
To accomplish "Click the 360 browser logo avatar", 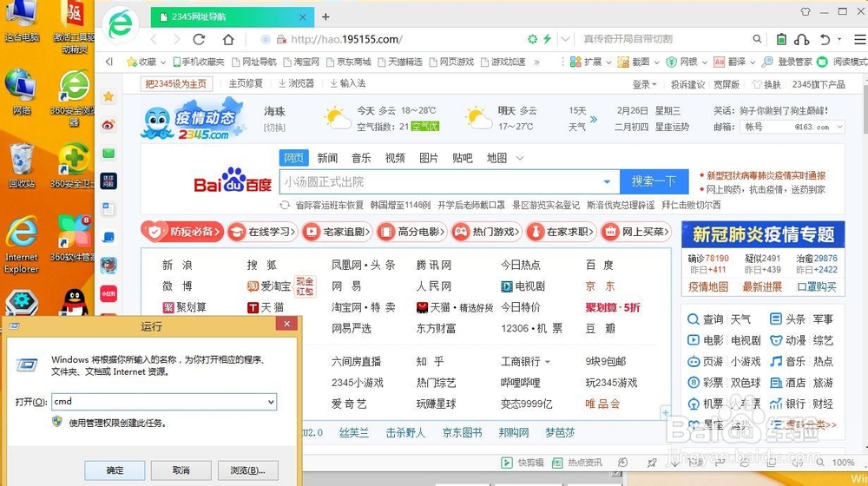I will click(x=120, y=23).
